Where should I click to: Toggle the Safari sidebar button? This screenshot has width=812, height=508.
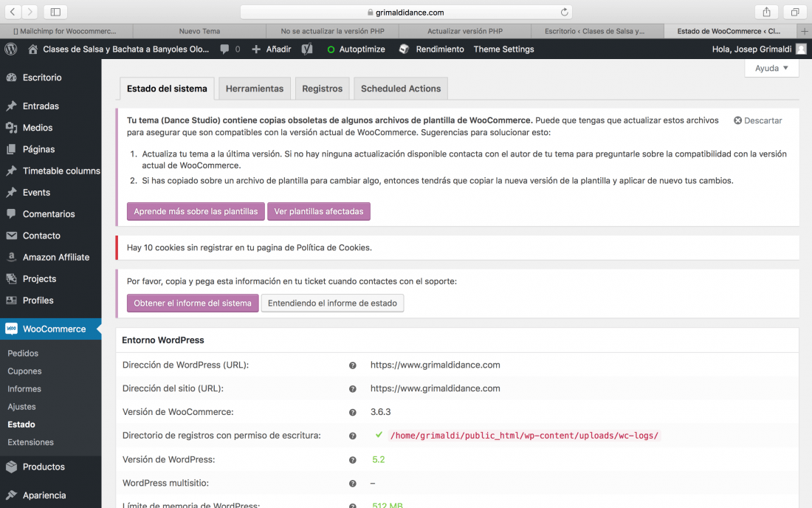(x=55, y=11)
